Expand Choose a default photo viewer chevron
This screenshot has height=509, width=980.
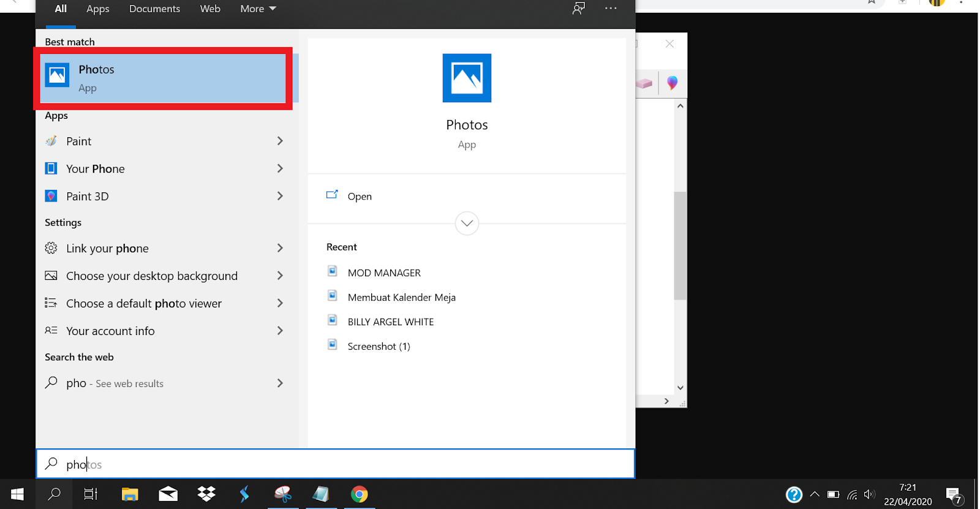280,303
